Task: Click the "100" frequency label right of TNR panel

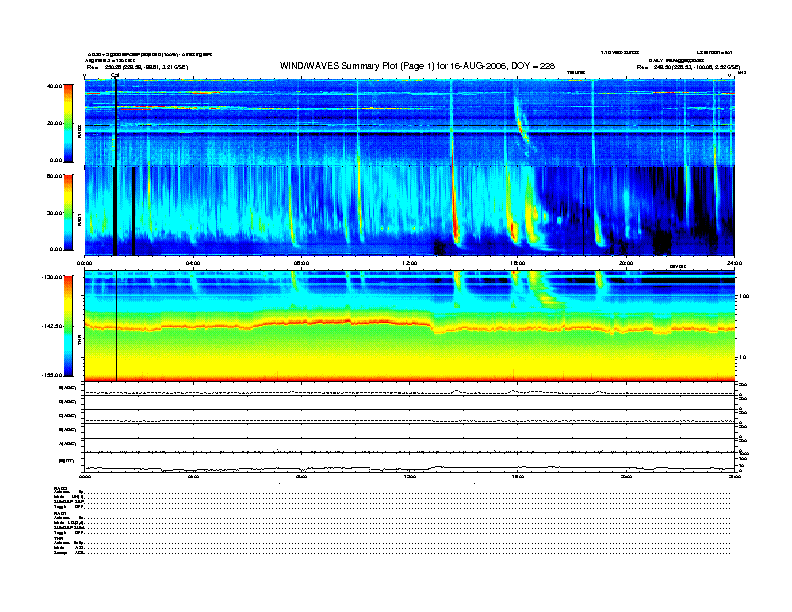Action: click(744, 296)
